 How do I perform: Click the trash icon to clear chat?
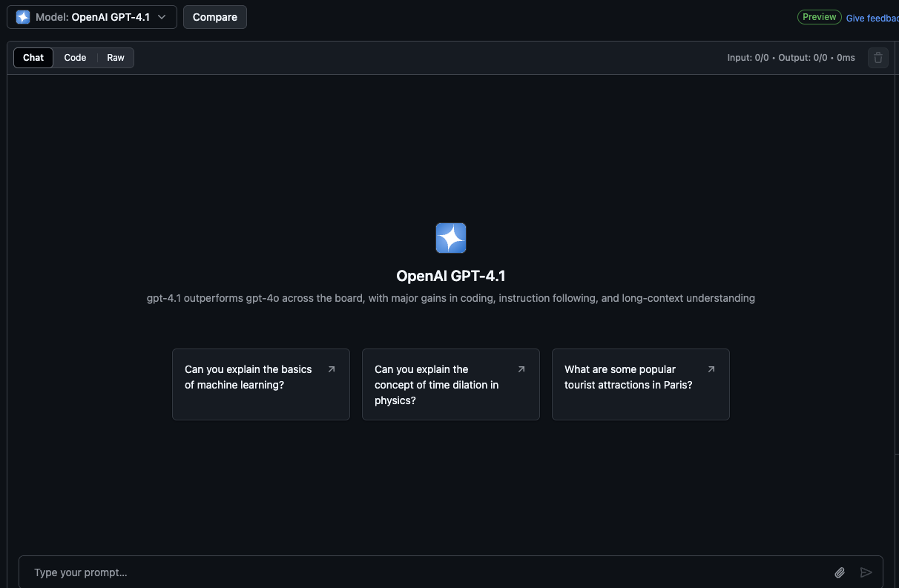[x=878, y=58]
